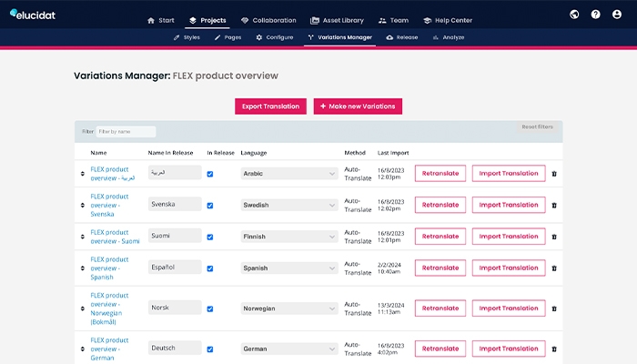Click the Filter by name input field

pos(126,132)
